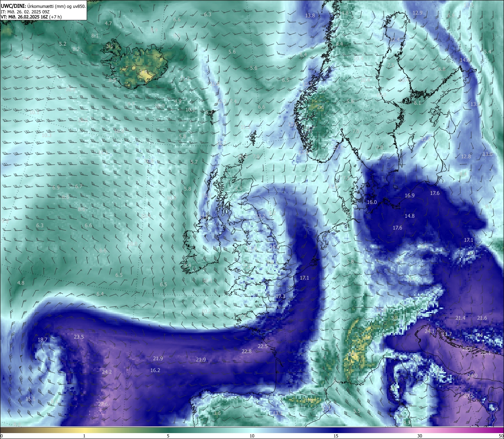Click the "30" tick label on the color scale
The height and width of the screenshot is (439, 504).
(x=420, y=436)
